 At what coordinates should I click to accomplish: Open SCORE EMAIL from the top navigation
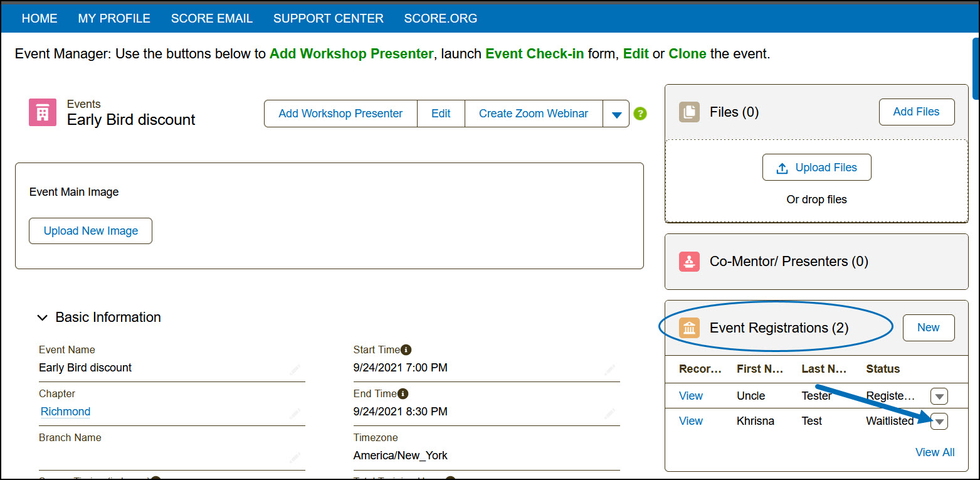(211, 18)
